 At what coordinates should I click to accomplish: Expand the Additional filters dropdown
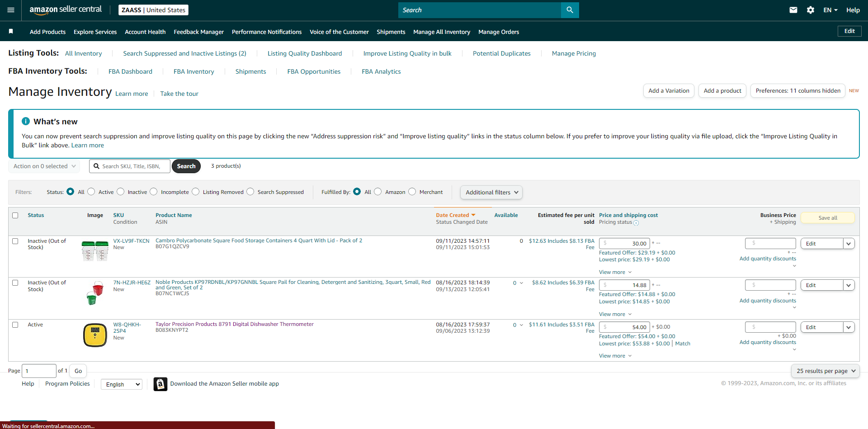click(491, 192)
